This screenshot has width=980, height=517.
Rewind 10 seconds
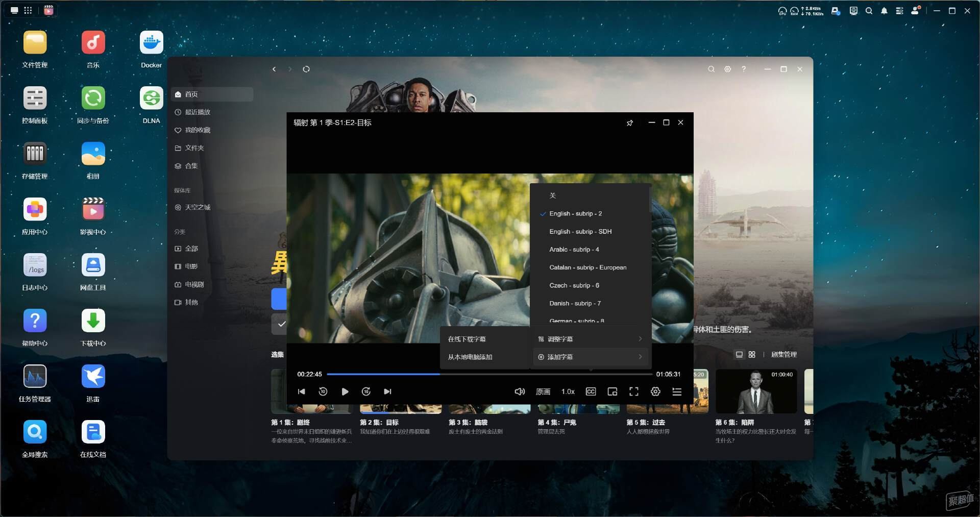click(323, 391)
